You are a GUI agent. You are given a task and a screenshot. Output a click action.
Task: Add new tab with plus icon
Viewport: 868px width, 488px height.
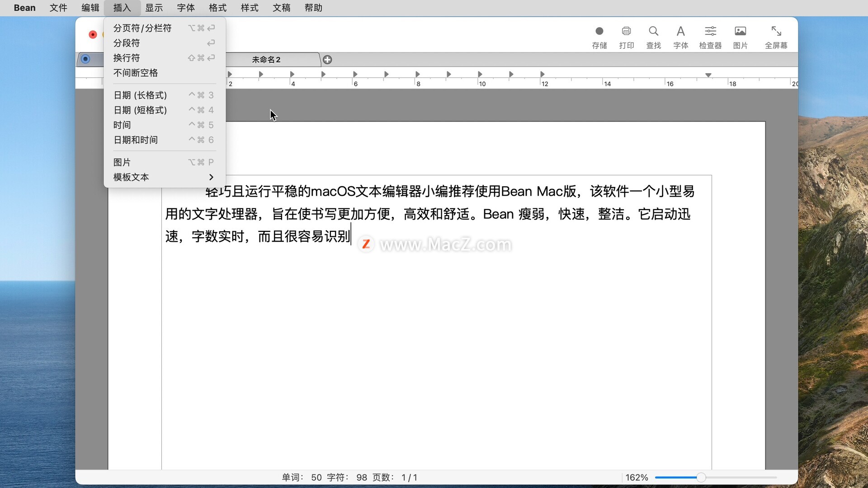click(327, 60)
